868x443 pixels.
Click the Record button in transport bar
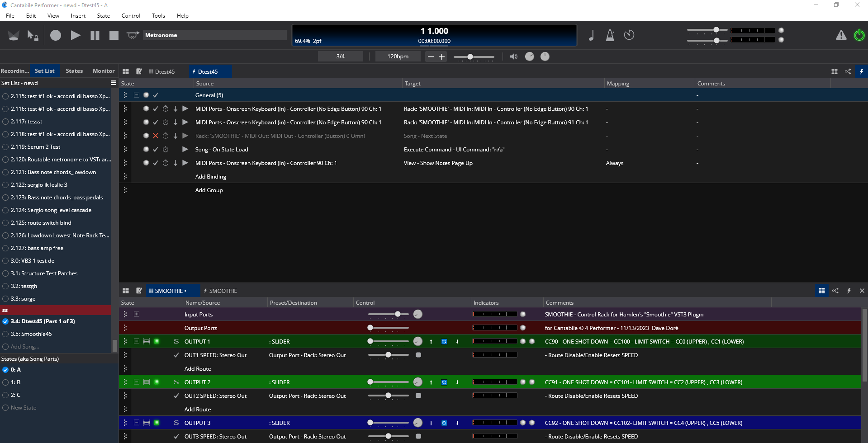(x=56, y=35)
